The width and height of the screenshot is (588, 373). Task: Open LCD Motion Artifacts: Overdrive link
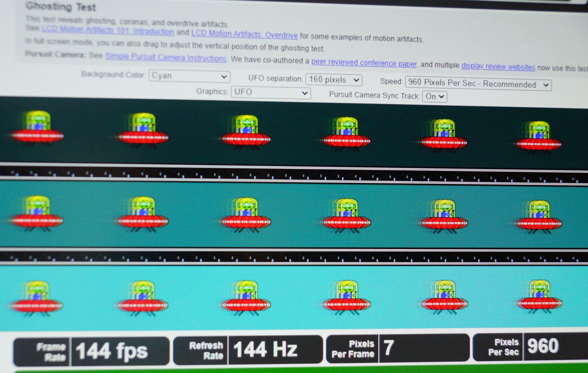(x=244, y=34)
